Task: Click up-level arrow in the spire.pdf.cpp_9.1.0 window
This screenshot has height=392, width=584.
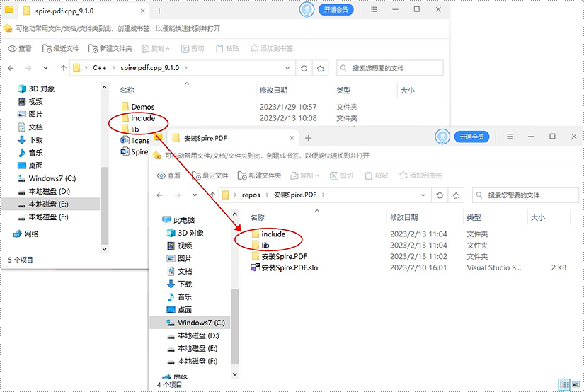Action: click(x=63, y=68)
